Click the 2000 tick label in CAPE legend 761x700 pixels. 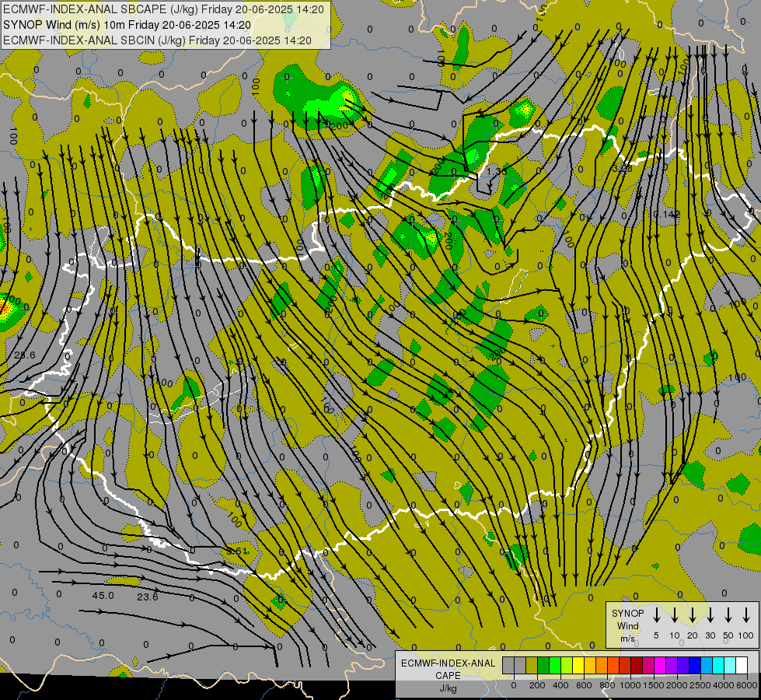677,685
